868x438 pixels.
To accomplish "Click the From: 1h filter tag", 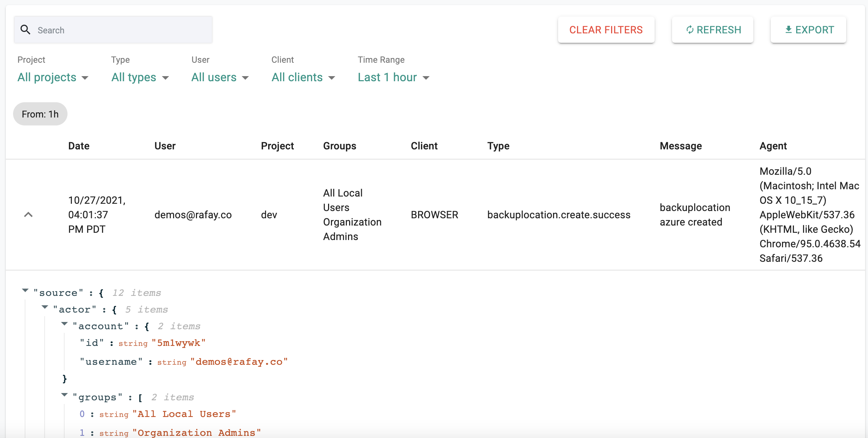I will click(x=40, y=113).
